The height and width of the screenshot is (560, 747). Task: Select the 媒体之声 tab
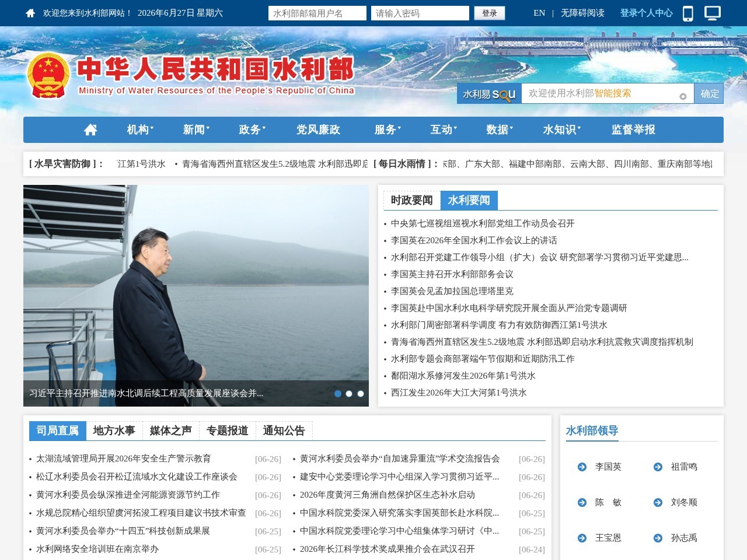pos(170,430)
